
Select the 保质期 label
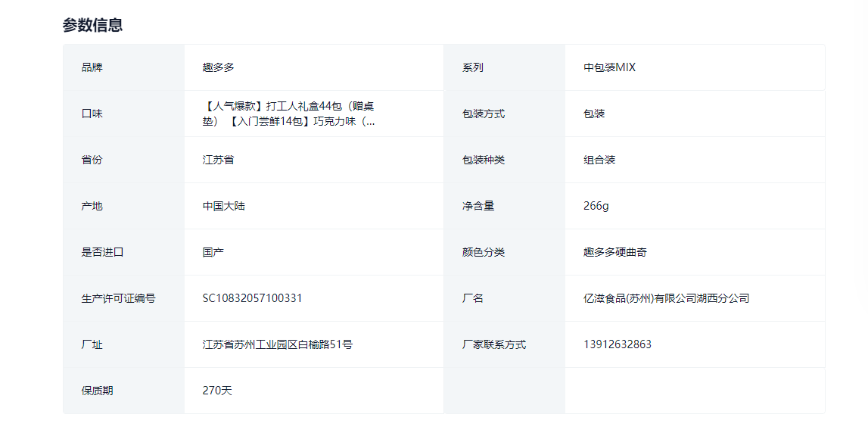click(x=97, y=391)
